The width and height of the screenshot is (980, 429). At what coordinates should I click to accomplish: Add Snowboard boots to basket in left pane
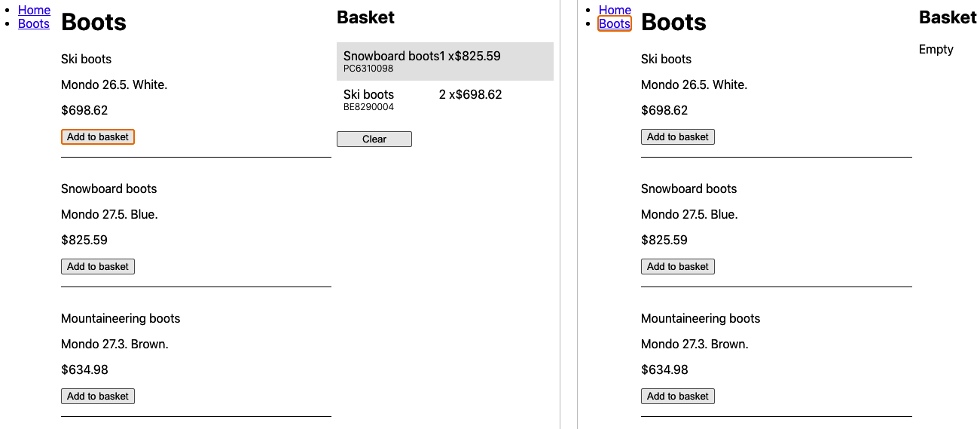point(98,266)
